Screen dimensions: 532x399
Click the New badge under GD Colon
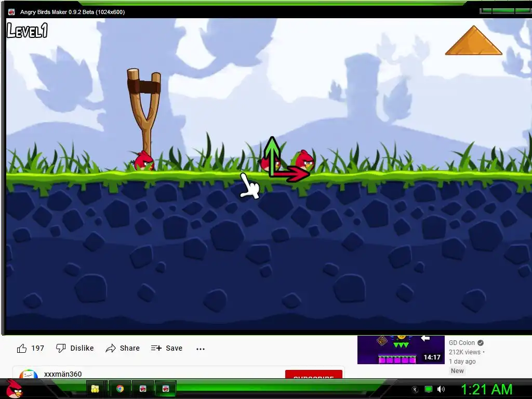pos(457,371)
